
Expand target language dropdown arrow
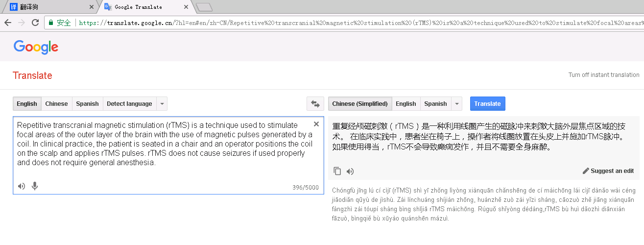[456, 104]
